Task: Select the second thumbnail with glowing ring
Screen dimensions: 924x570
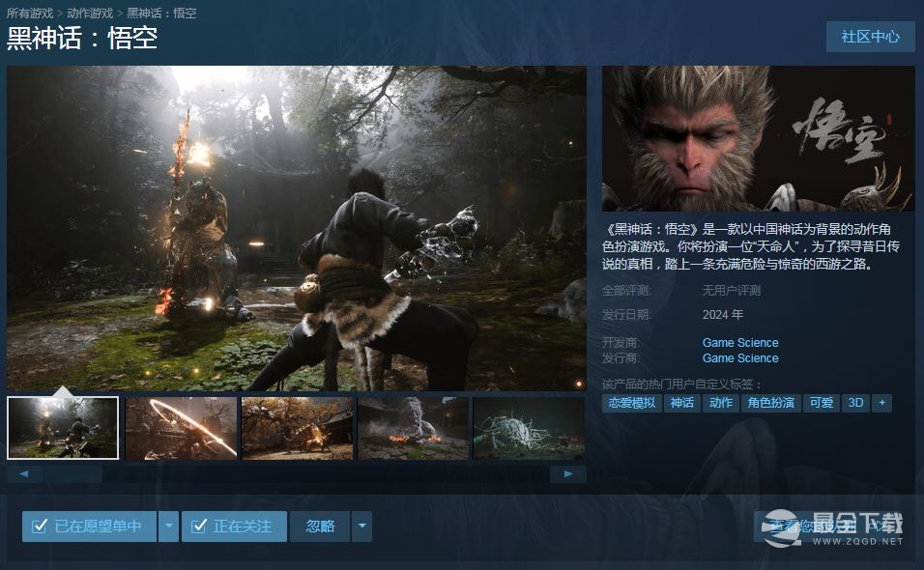Action: point(182,428)
